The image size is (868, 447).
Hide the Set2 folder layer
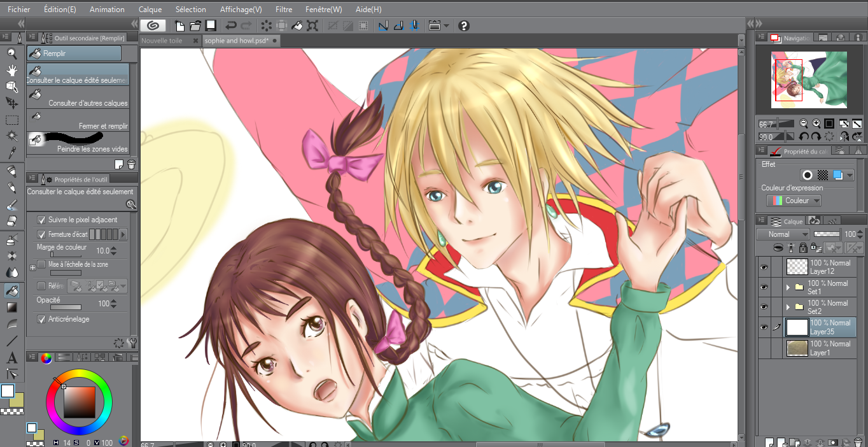[x=764, y=307]
